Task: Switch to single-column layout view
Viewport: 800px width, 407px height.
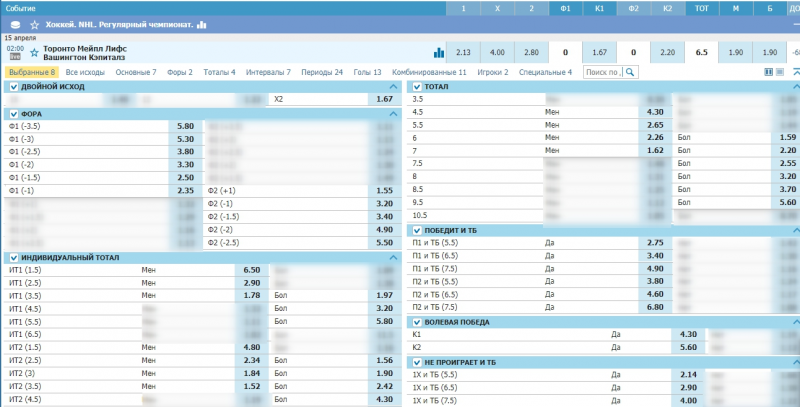Action: pos(780,72)
